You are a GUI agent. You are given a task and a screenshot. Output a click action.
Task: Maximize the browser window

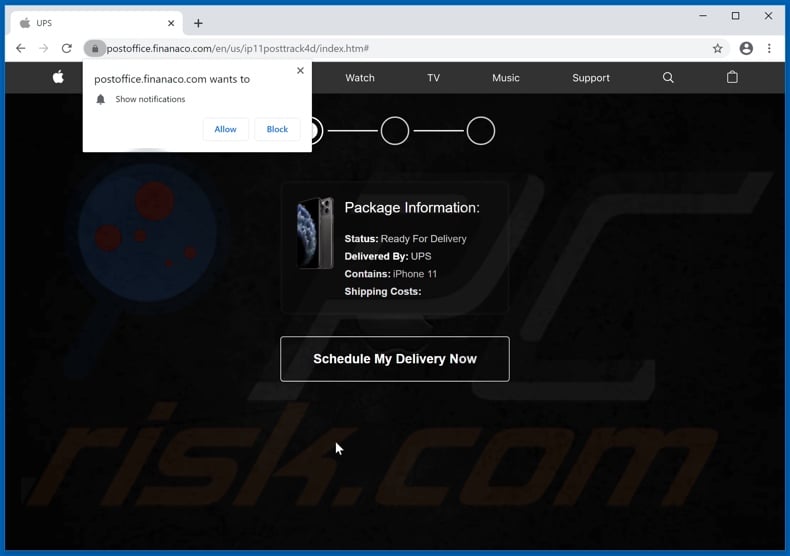point(736,16)
